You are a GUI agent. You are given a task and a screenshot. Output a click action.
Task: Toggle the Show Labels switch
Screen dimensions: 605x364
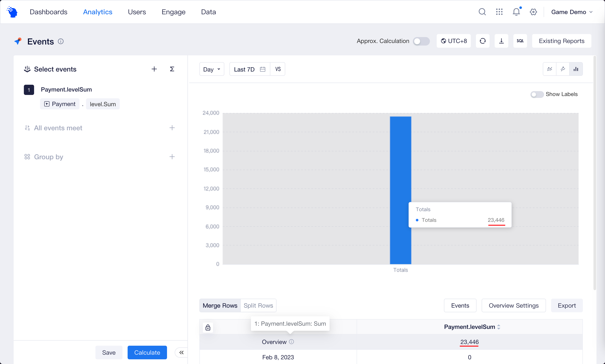click(537, 95)
